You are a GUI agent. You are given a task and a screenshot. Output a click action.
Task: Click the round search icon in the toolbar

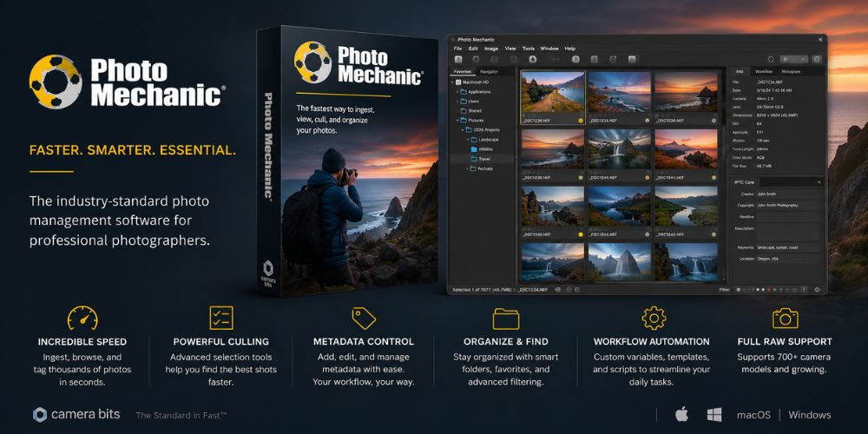pos(771,59)
